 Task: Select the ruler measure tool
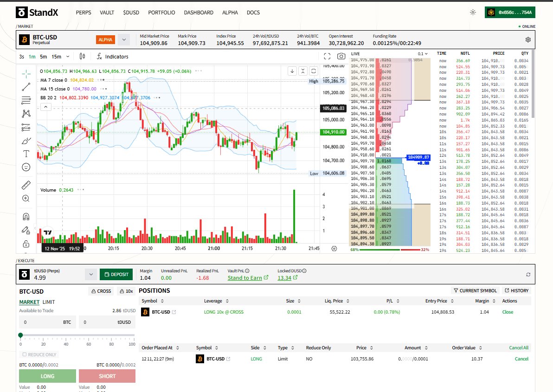pos(26,185)
